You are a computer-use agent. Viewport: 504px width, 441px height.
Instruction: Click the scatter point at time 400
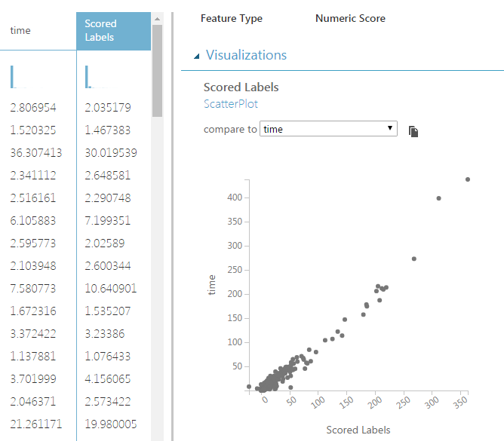[439, 198]
